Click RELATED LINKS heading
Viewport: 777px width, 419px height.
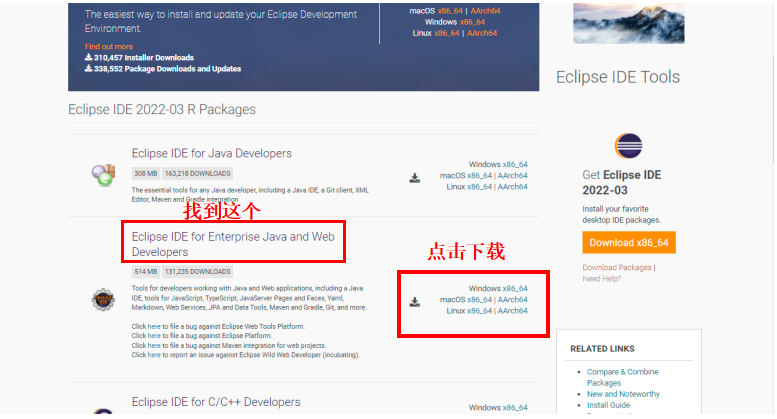[x=602, y=349]
